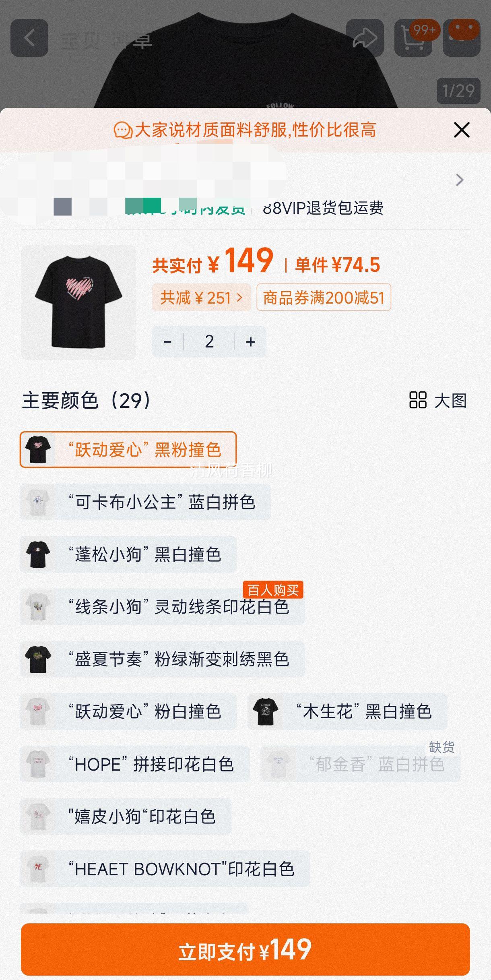Open 商品券满200减51 coupon tag
Viewport: 491px width, 980px height.
tap(324, 298)
